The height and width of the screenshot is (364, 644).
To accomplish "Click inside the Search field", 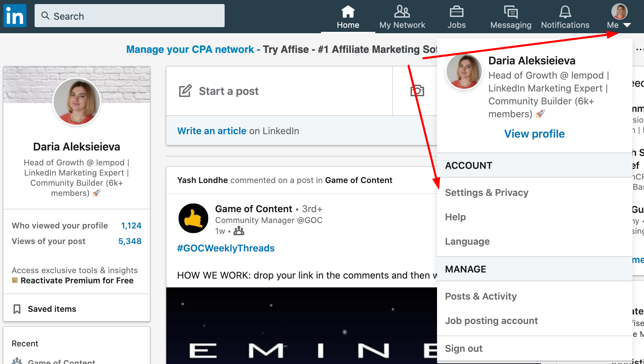I will (x=130, y=16).
